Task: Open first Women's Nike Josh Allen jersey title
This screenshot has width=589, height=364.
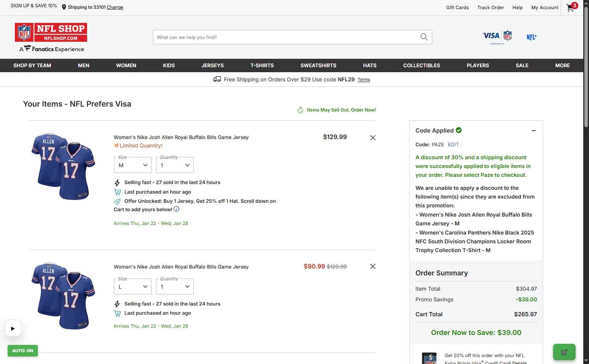Action: (181, 137)
